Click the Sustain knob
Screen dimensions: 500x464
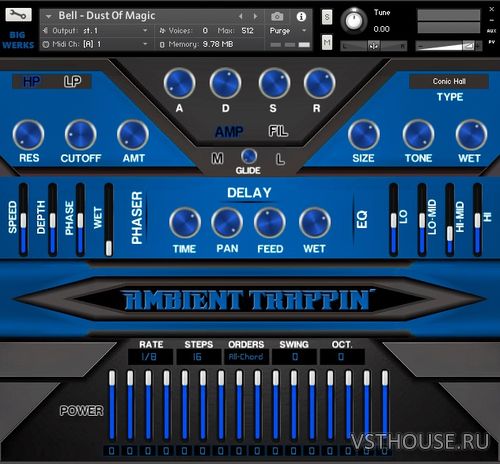274,83
